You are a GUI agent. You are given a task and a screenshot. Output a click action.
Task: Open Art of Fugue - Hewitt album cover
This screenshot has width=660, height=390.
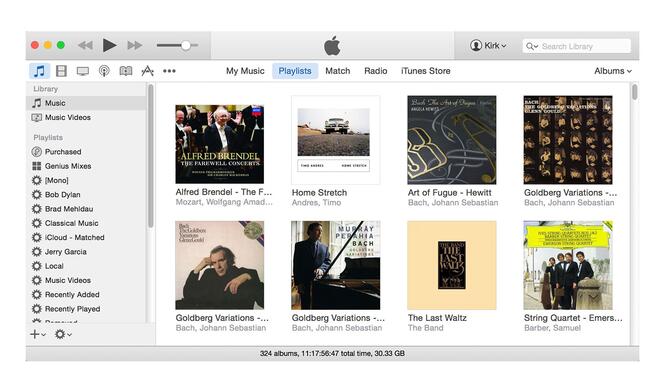(x=452, y=140)
